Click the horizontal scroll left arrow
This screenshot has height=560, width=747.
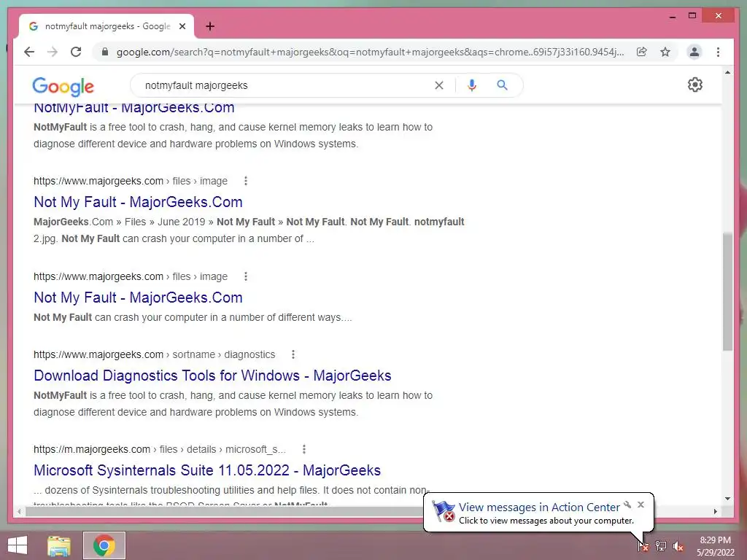tap(19, 511)
